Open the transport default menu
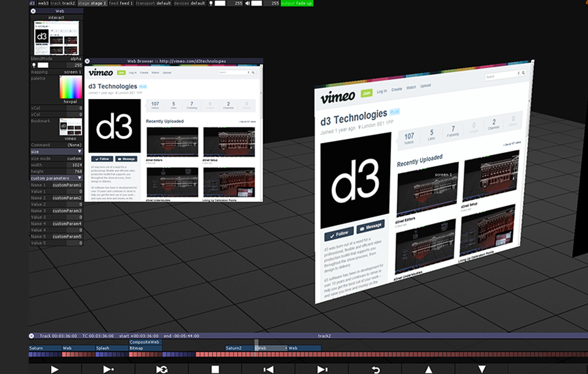This screenshot has height=374, width=588. click(x=153, y=3)
